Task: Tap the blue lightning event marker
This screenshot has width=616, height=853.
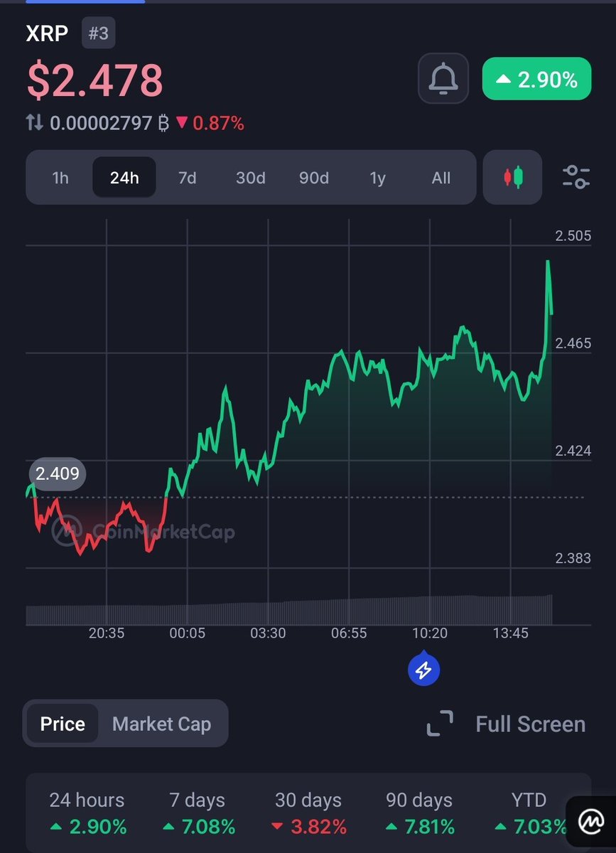Action: coord(423,669)
